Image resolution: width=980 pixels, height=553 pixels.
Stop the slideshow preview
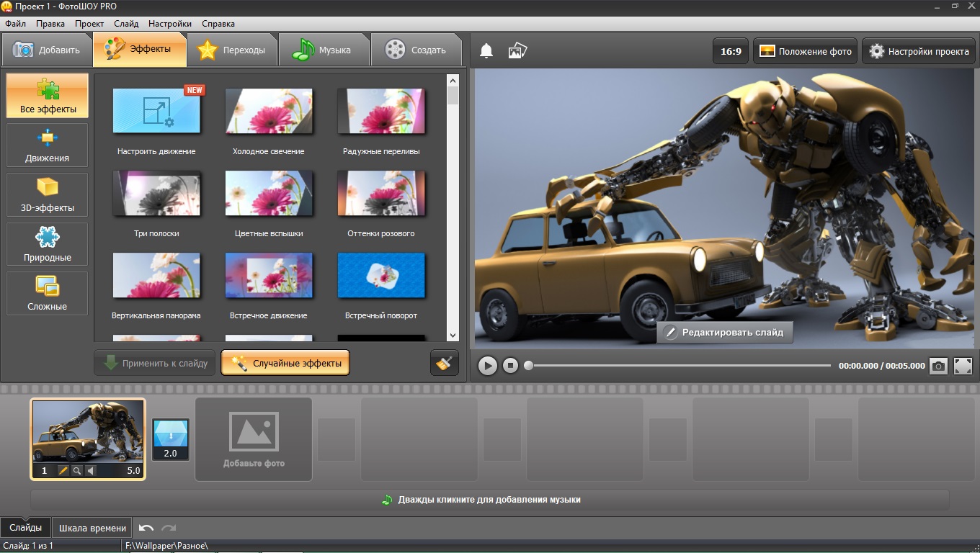(510, 366)
